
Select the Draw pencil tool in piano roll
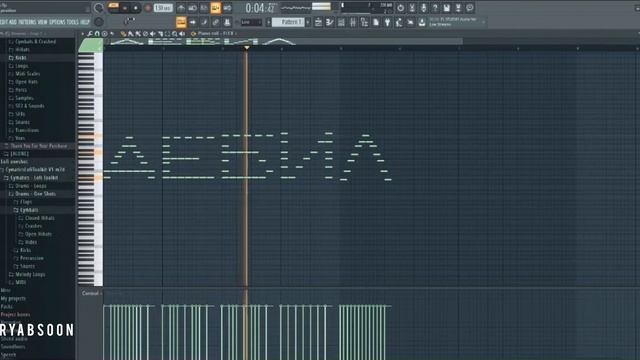pyautogui.click(x=123, y=34)
